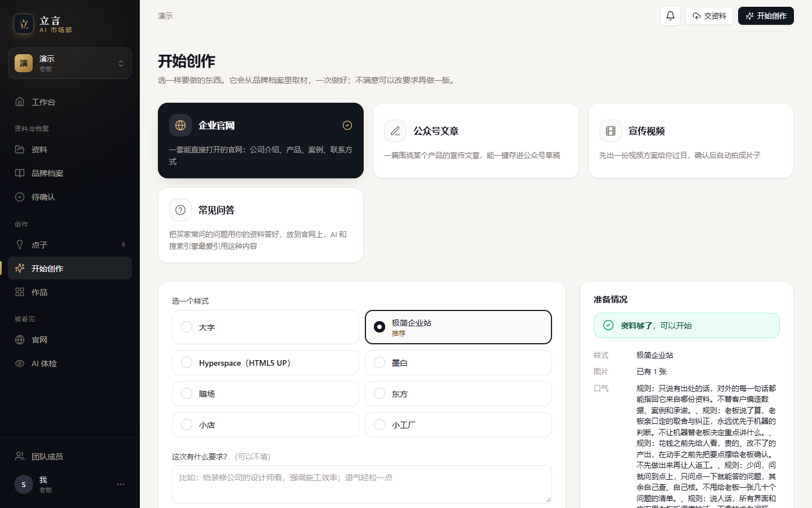This screenshot has height=508, width=812.
Task: Click the top-right 开始创作 button
Action: click(x=766, y=16)
